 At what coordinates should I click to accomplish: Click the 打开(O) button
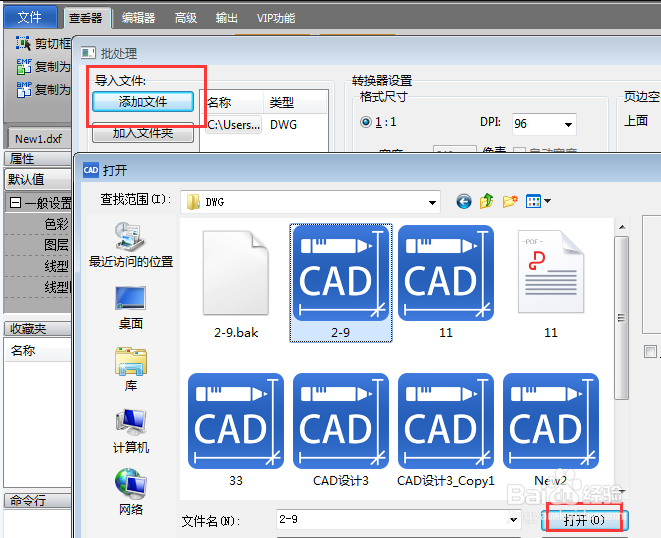click(584, 520)
